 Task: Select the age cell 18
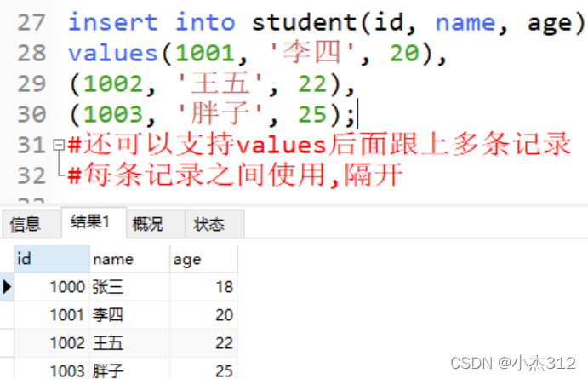coord(204,287)
